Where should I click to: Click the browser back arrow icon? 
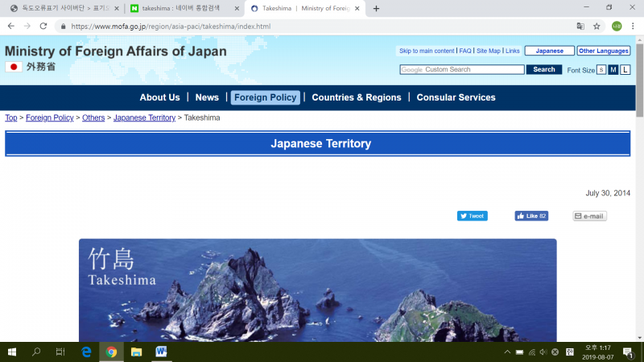[x=10, y=26]
